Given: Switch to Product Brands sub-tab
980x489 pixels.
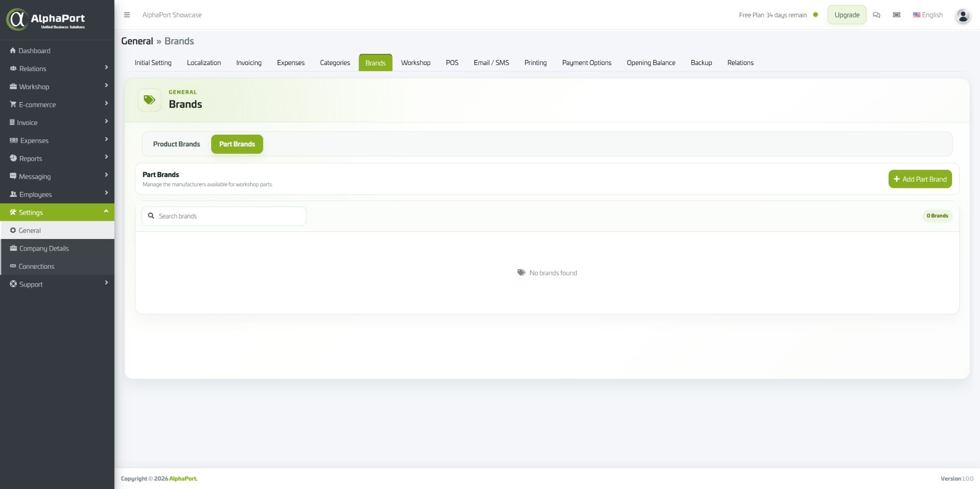Looking at the screenshot, I should click(x=176, y=144).
